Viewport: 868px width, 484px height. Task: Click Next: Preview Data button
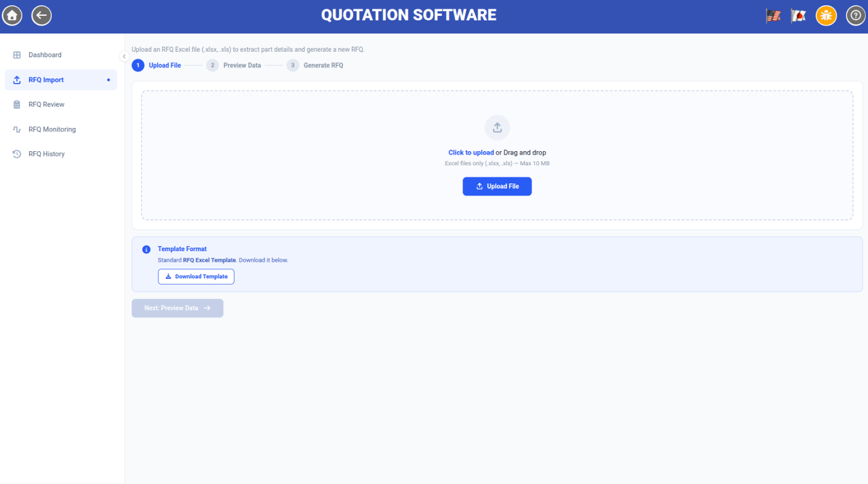[177, 308]
